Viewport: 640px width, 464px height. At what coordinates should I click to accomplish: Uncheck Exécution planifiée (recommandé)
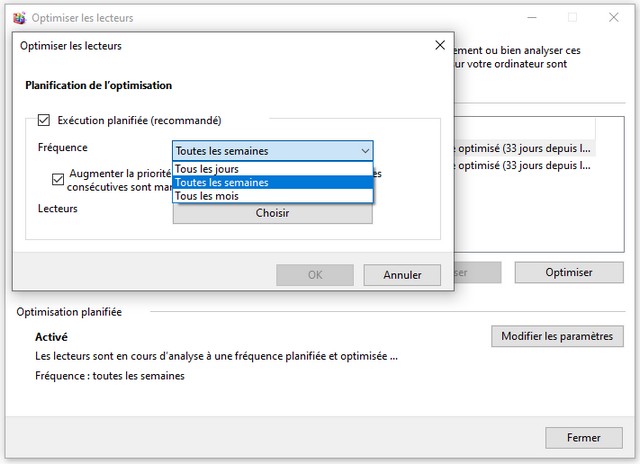(44, 120)
